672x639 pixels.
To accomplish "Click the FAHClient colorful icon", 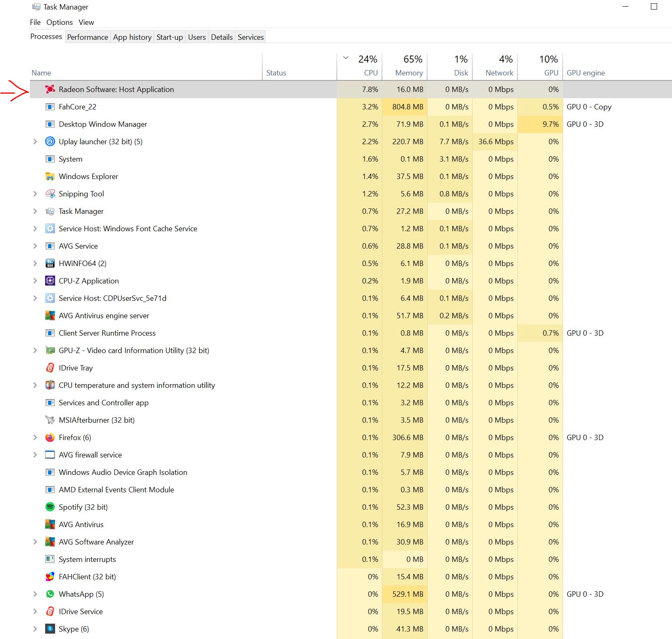I will [50, 576].
